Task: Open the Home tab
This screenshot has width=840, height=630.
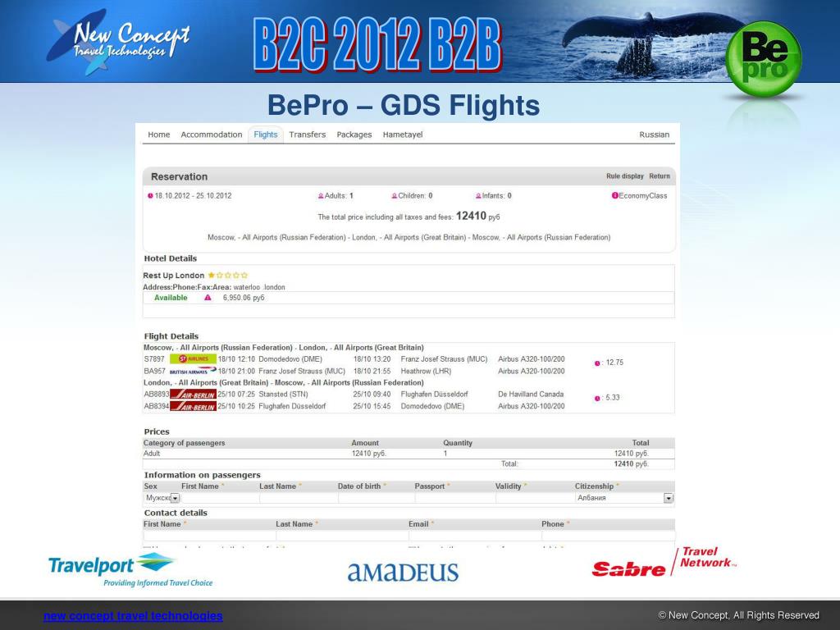Action: pyautogui.click(x=158, y=135)
